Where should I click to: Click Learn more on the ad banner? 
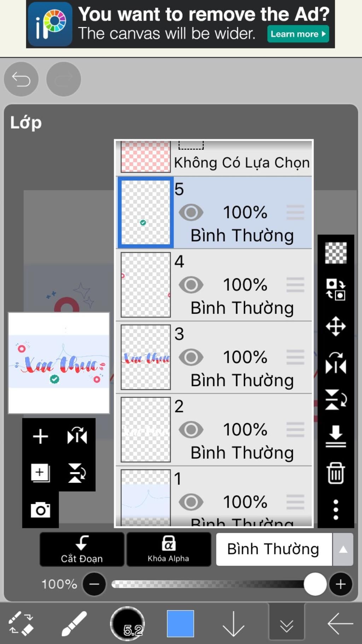point(298,34)
